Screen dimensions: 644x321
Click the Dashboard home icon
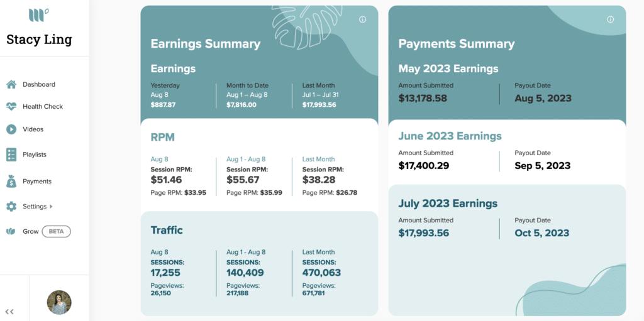point(11,85)
